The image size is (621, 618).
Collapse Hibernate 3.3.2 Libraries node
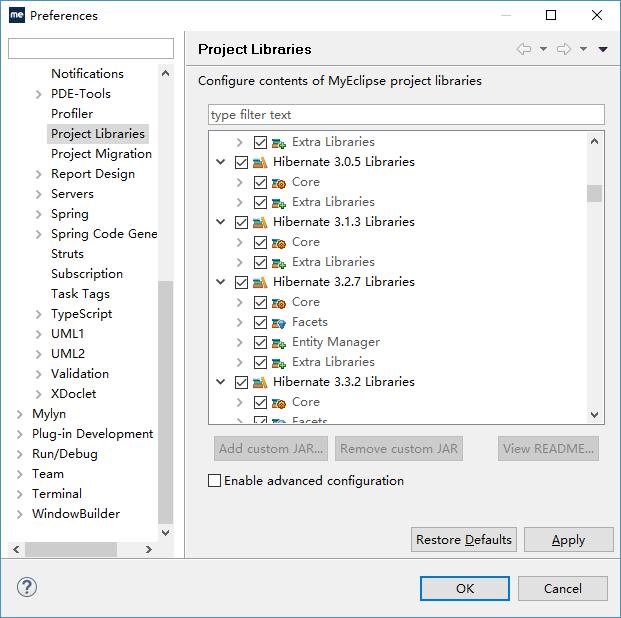point(221,381)
